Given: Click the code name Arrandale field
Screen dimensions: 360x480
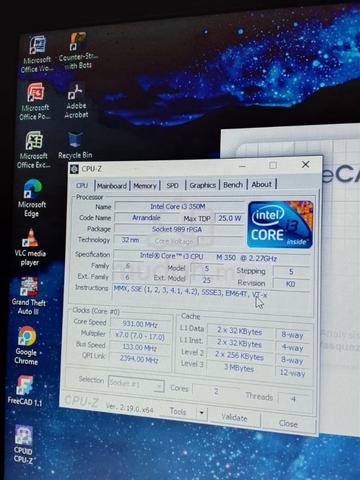Looking at the screenshot, I should 147,218.
